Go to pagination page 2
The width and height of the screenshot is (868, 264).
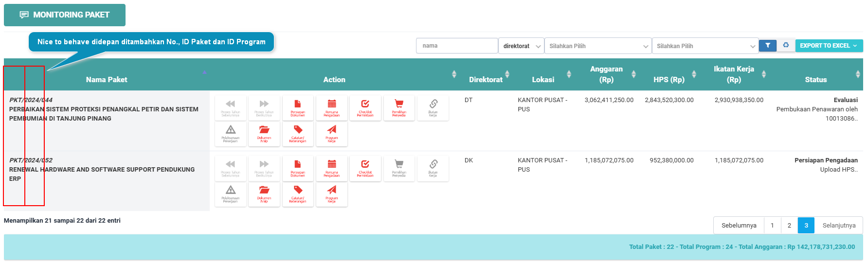(x=789, y=226)
